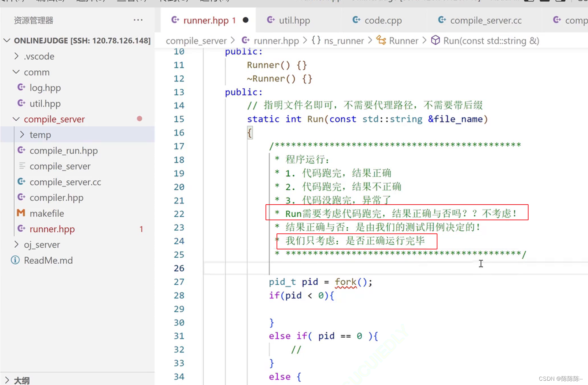This screenshot has height=385, width=588.
Task: Click the runner.hpp breadcrumb segment
Action: (x=276, y=41)
